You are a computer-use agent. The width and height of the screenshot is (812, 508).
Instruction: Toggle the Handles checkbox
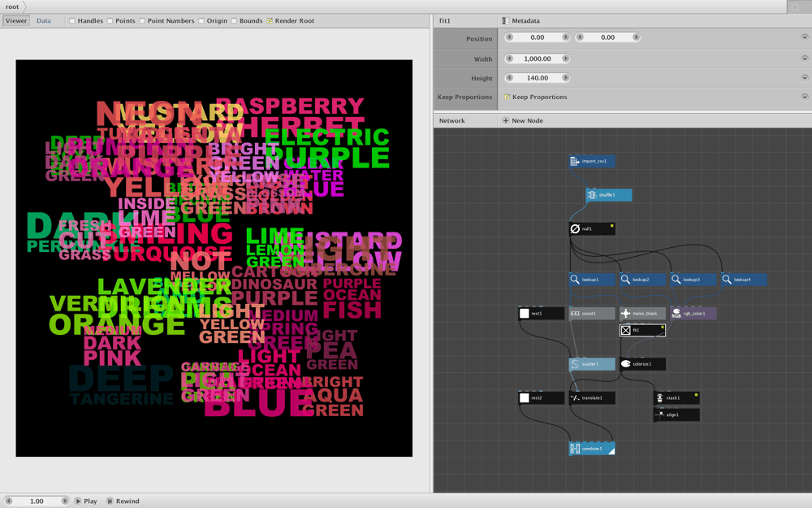(72, 21)
